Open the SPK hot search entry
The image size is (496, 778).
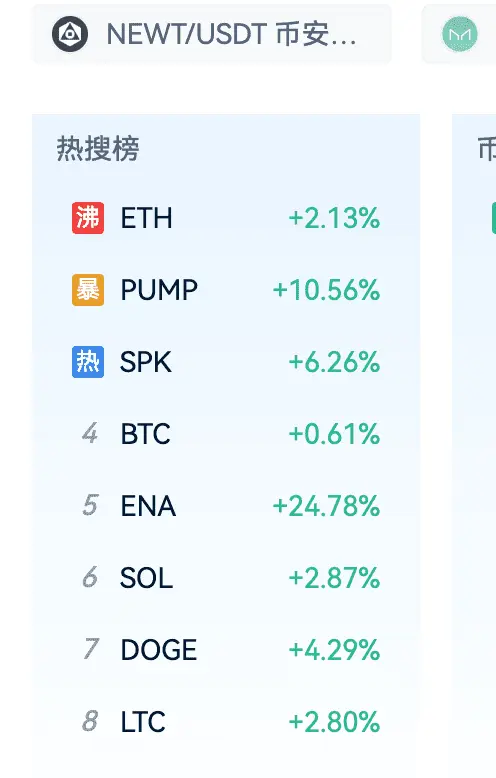(226, 362)
